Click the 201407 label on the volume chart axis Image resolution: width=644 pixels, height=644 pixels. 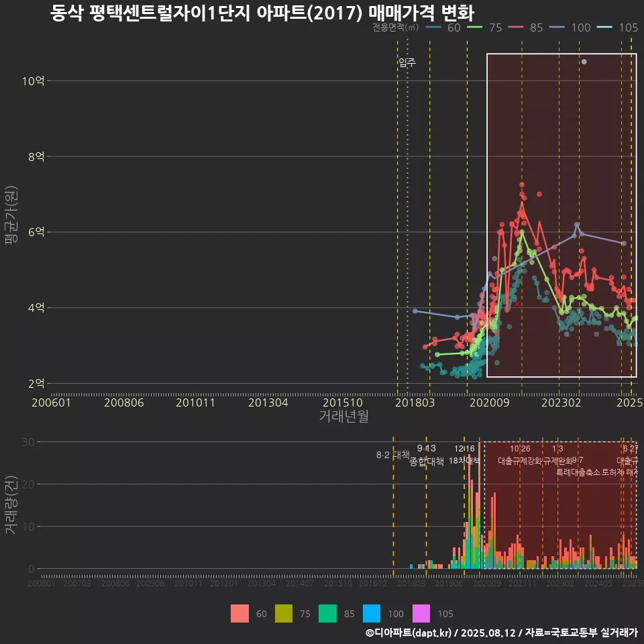(x=299, y=583)
